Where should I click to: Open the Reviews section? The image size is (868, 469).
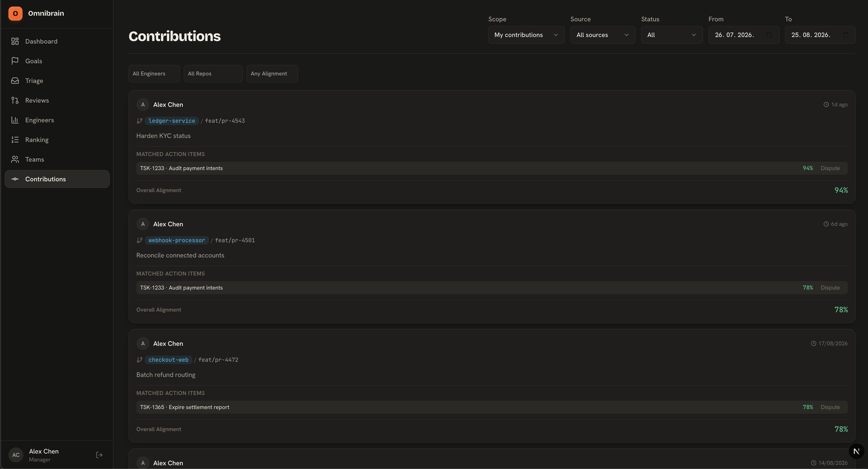tap(57, 100)
